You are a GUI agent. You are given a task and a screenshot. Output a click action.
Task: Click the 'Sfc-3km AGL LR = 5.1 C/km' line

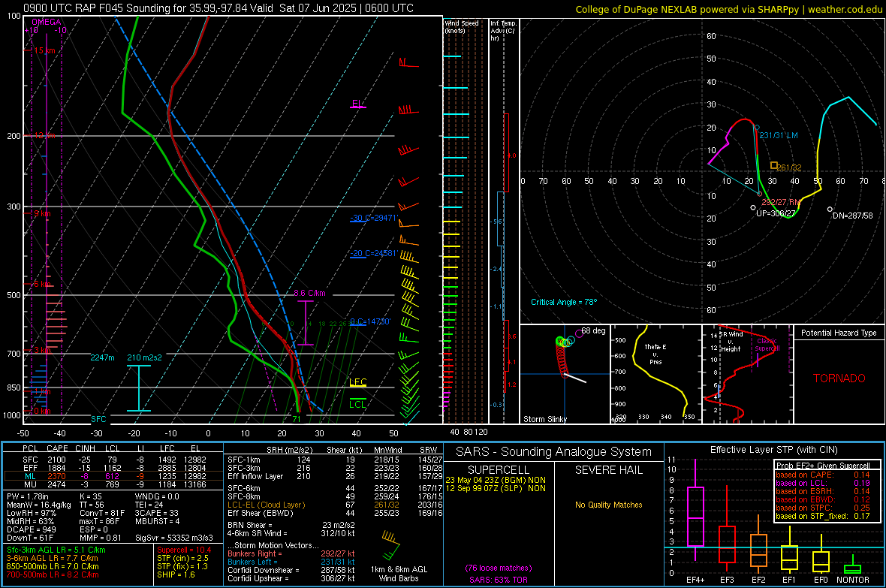pyautogui.click(x=56, y=550)
